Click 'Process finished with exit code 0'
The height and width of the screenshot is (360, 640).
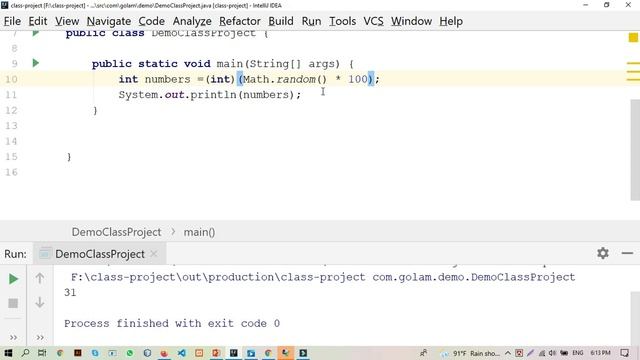pyautogui.click(x=172, y=324)
